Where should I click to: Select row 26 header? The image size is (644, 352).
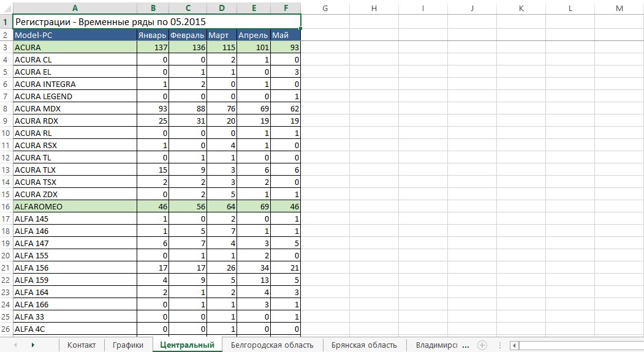6,329
